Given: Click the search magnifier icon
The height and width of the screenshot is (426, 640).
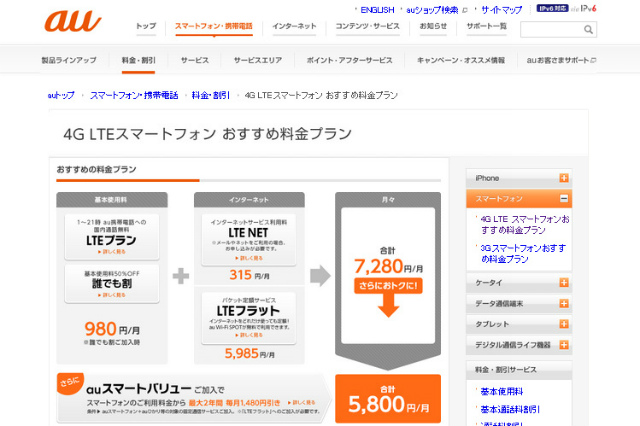Looking at the screenshot, I should pos(588,29).
